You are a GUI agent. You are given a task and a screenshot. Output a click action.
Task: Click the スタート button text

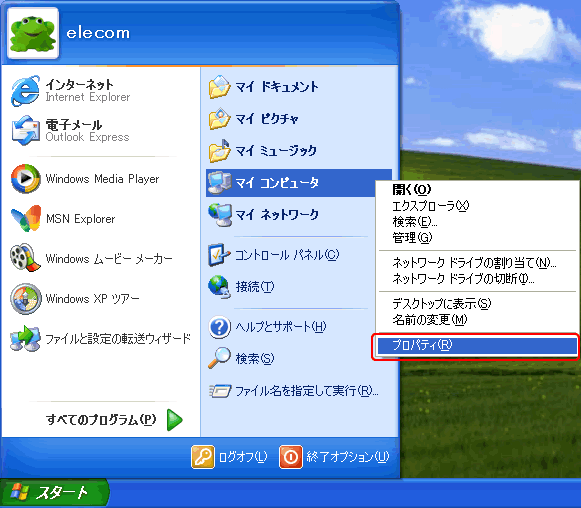[62, 493]
